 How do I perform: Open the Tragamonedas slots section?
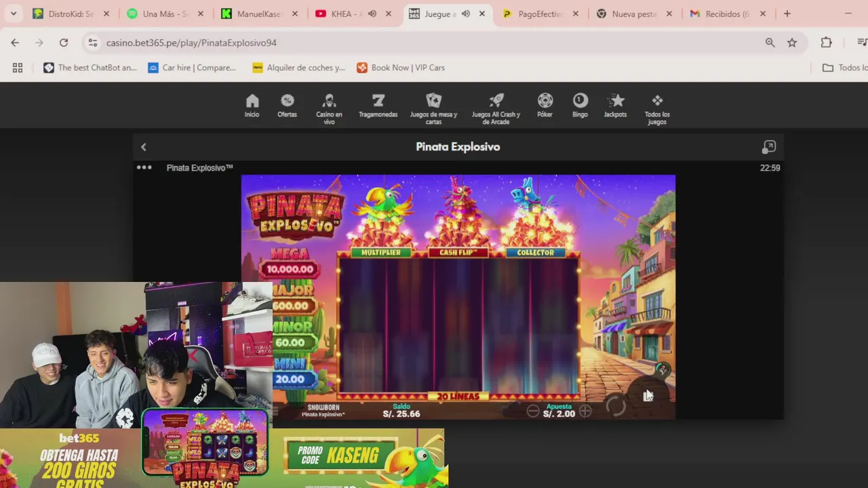378,106
